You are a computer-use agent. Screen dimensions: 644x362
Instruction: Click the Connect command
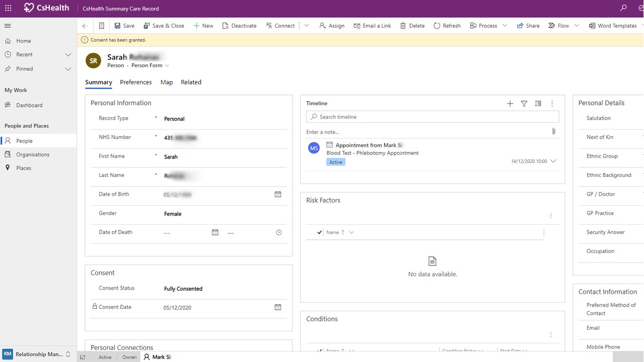click(x=280, y=26)
